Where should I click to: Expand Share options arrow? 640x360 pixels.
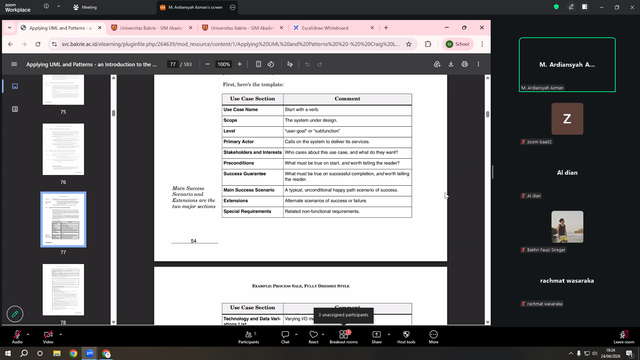click(x=389, y=334)
